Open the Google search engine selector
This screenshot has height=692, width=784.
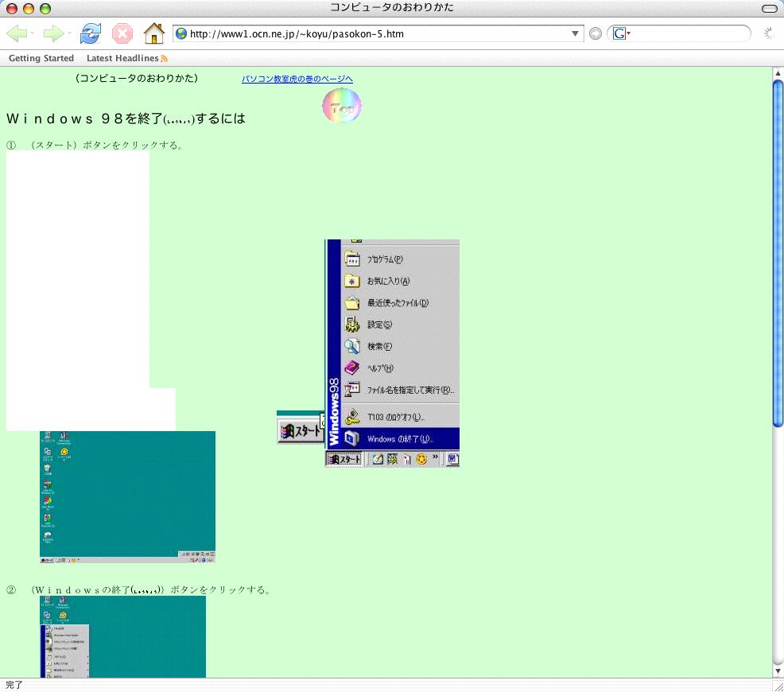(x=622, y=33)
